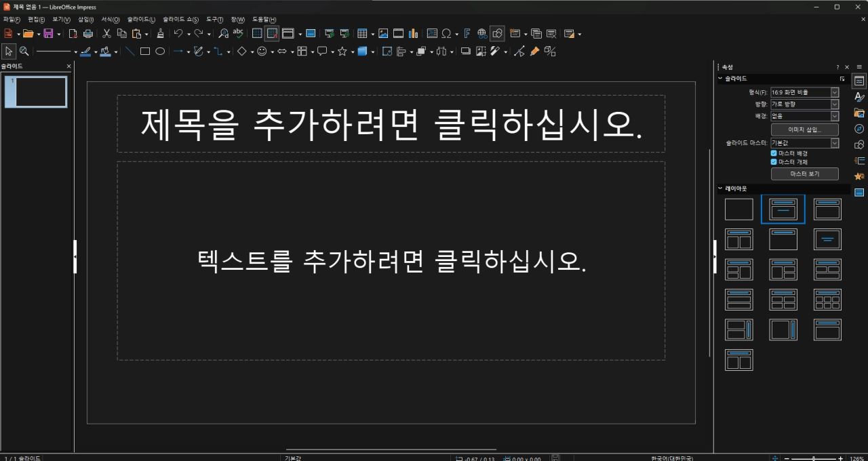Click the Insert Text Box icon
The height and width of the screenshot is (461, 868).
[432, 33]
